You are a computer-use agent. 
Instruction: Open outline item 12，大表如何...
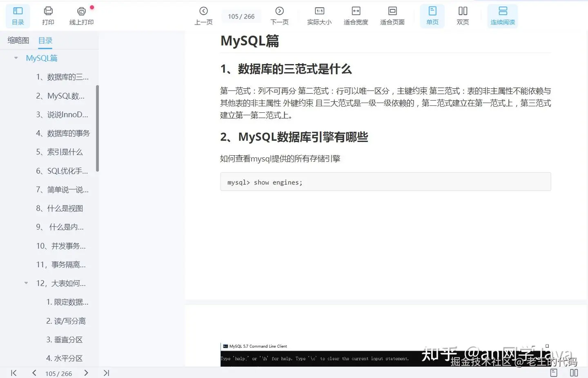61,283
